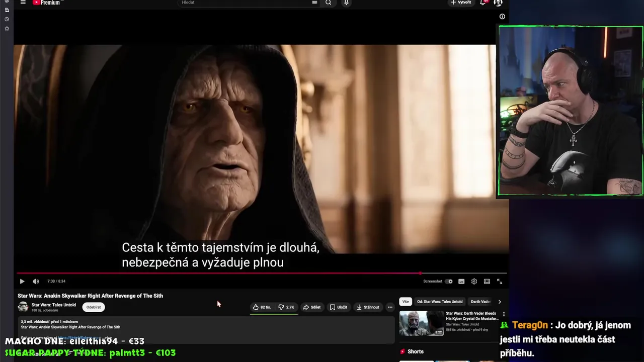Toggle subtitles with the captions icon
The width and height of the screenshot is (644, 362).
461,282
